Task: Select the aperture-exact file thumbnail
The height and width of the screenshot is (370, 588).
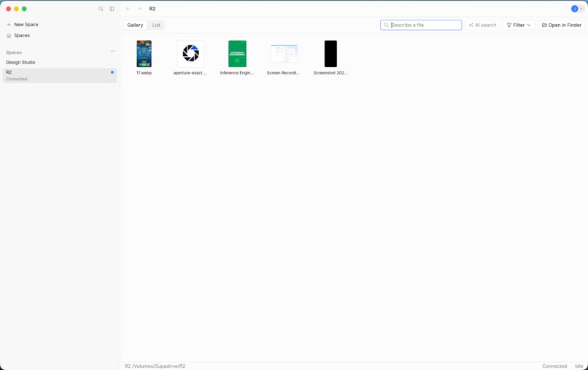Action: click(x=190, y=54)
